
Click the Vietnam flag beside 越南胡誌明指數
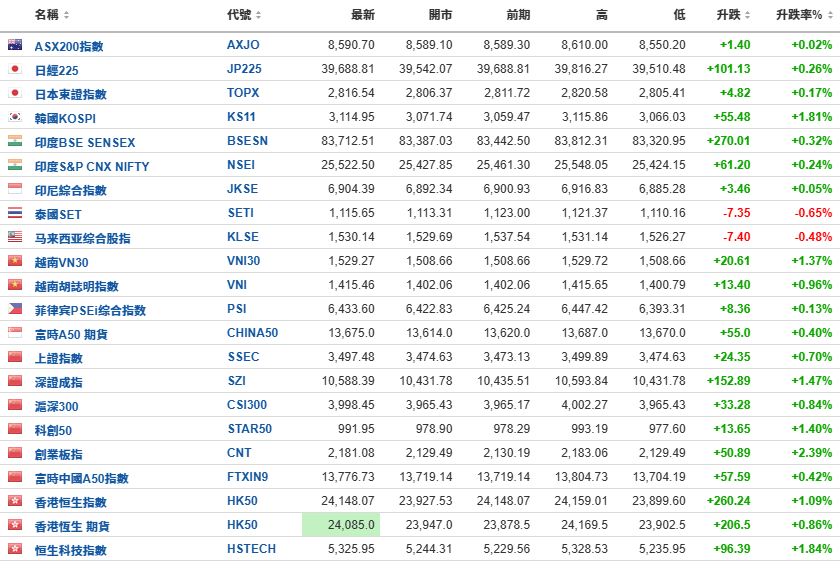pos(15,285)
